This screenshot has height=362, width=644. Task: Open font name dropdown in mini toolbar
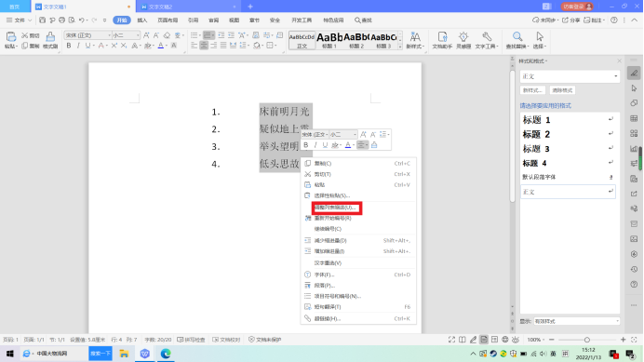327,134
